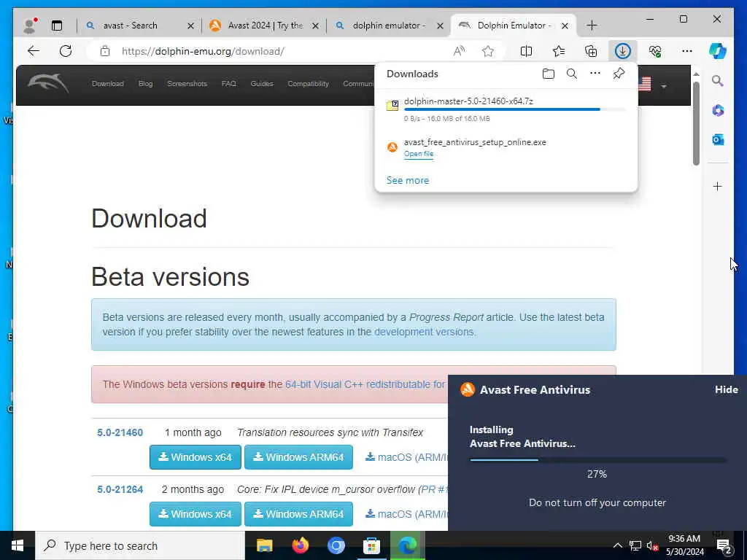The width and height of the screenshot is (747, 560).
Task: Open the Download menu on Dolphin site
Action: (108, 84)
